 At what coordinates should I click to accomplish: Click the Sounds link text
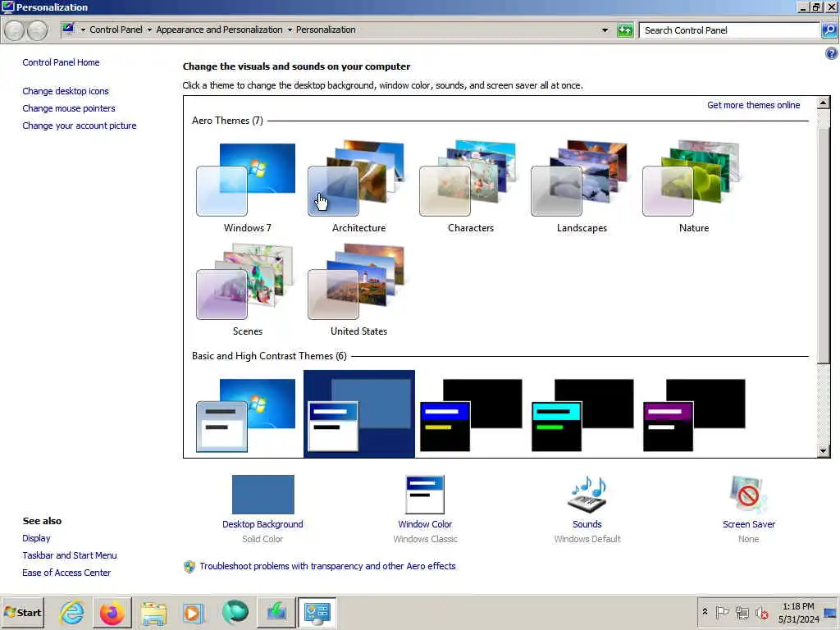click(587, 524)
